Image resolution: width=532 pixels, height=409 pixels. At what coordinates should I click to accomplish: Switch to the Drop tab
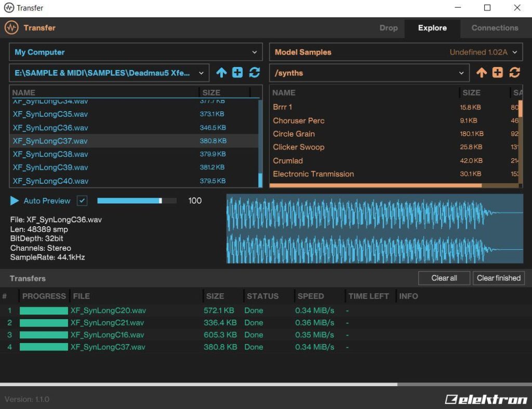pyautogui.click(x=389, y=28)
